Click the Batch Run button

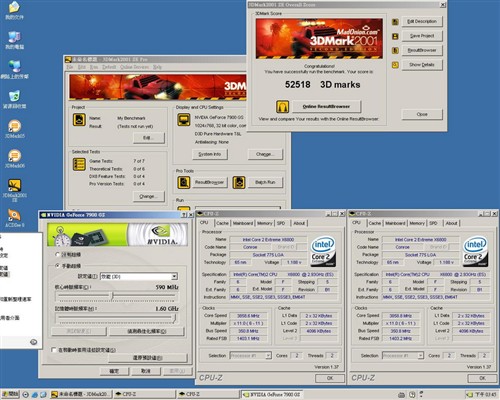(265, 182)
